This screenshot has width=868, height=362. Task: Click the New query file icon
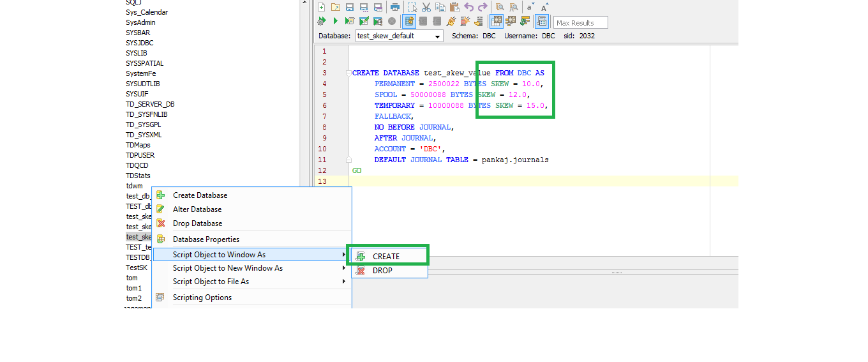(x=321, y=7)
